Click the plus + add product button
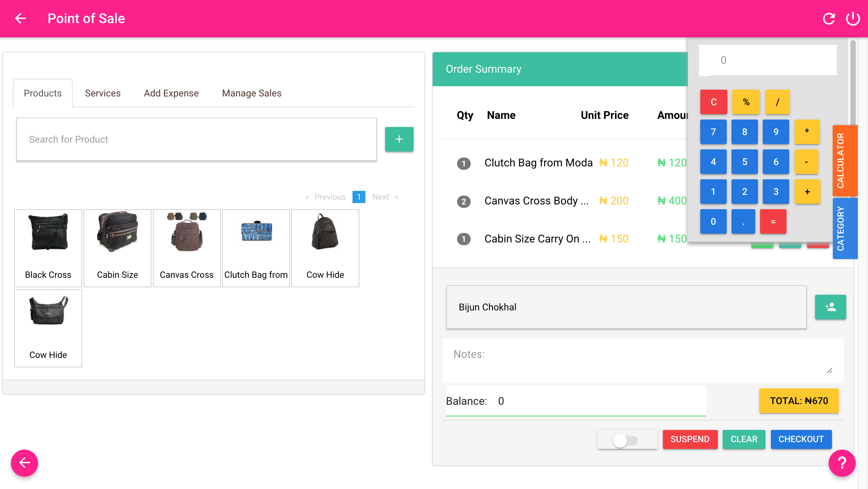The width and height of the screenshot is (868, 489). [399, 139]
